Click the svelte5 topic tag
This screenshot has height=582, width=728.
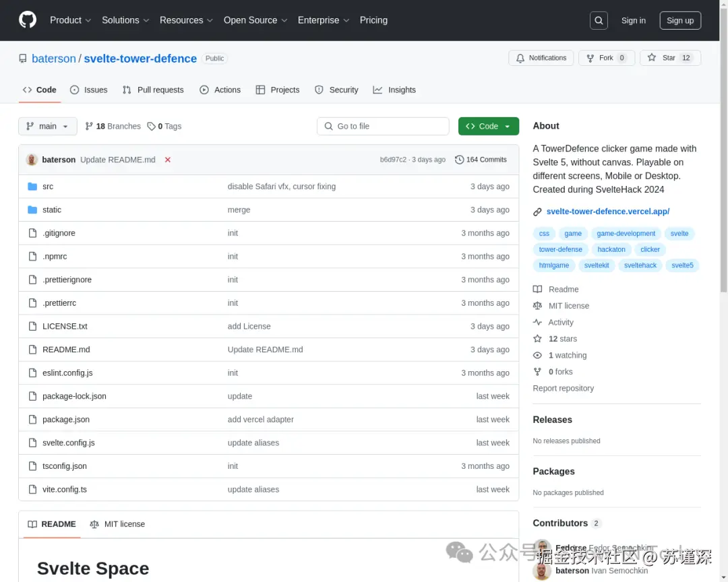click(682, 265)
